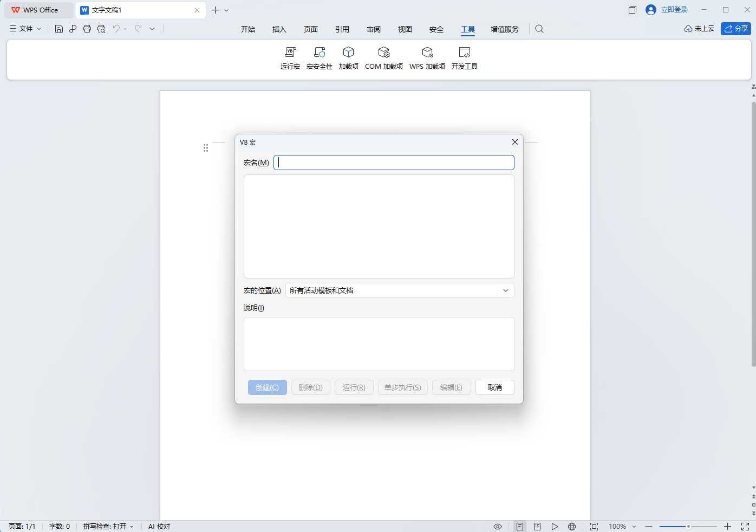Open Macro Security (宏安全性) settings
The width and height of the screenshot is (756, 532).
tap(320, 59)
